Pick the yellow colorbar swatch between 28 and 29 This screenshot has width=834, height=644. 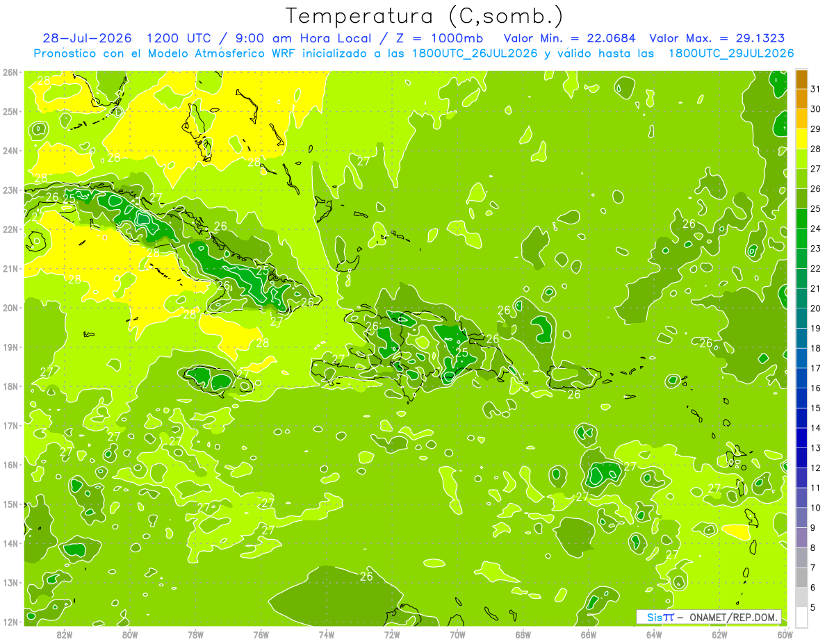point(801,139)
